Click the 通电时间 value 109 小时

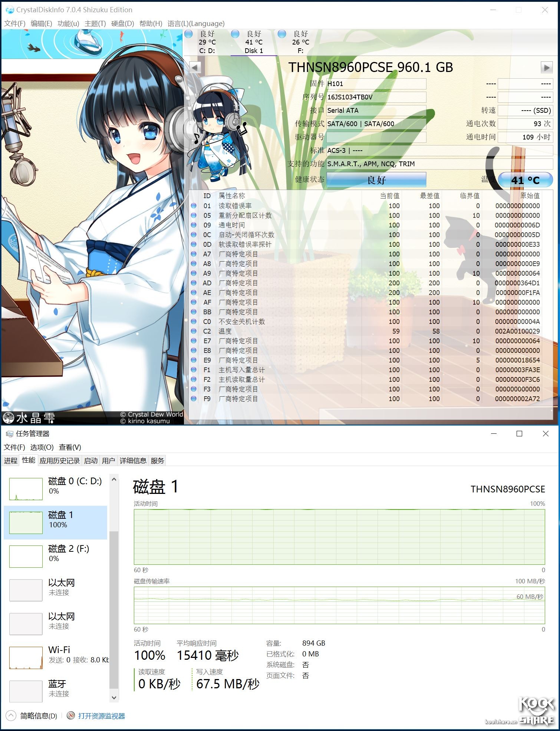point(525,137)
